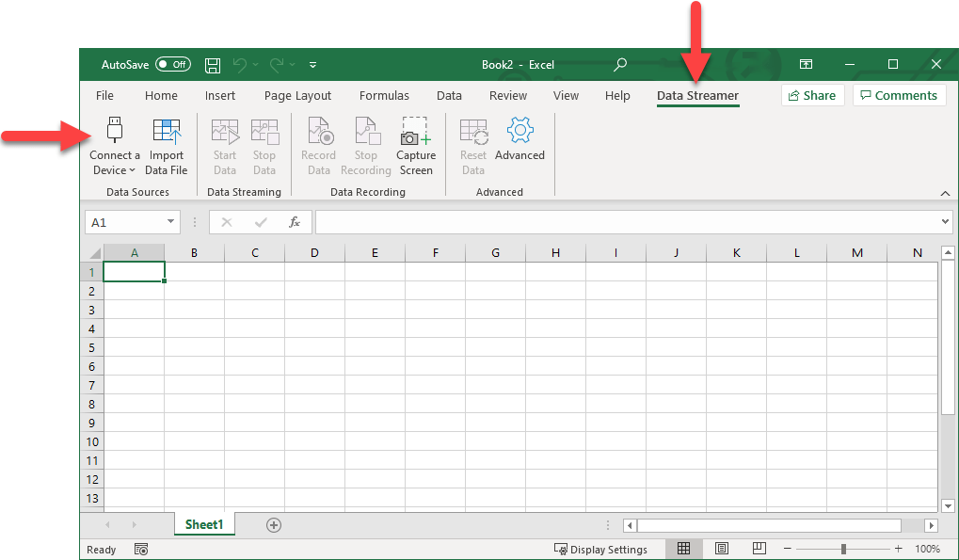Open Advanced settings gear icon
The image size is (959, 560).
click(x=519, y=130)
